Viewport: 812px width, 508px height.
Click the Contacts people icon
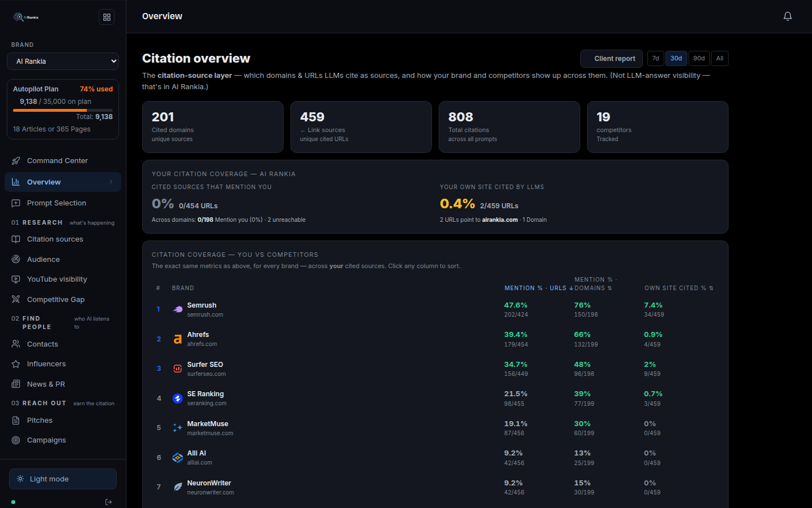point(16,344)
